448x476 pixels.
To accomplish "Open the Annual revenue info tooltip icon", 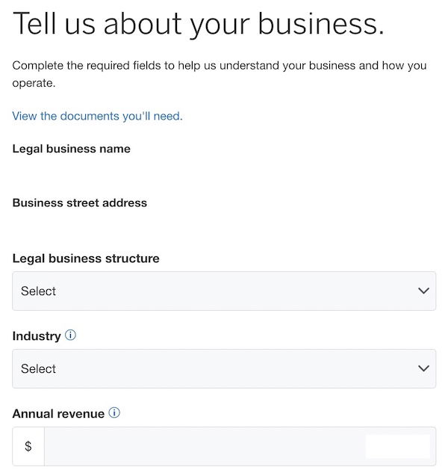I will [114, 412].
